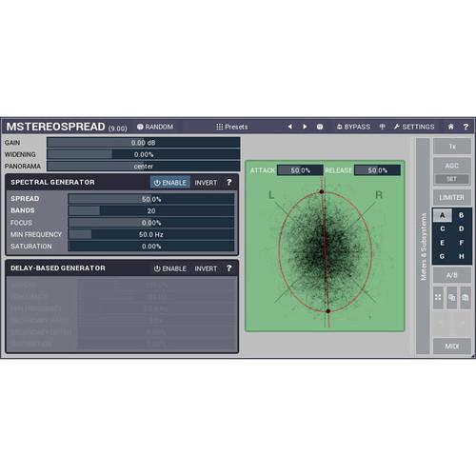Click the MSTEREOSPREAD plugin title
This screenshot has height=476, width=476.
[56, 127]
